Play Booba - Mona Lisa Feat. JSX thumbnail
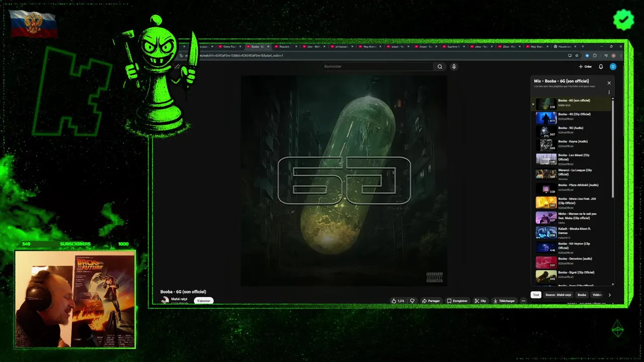The height and width of the screenshot is (362, 644). pos(546,203)
